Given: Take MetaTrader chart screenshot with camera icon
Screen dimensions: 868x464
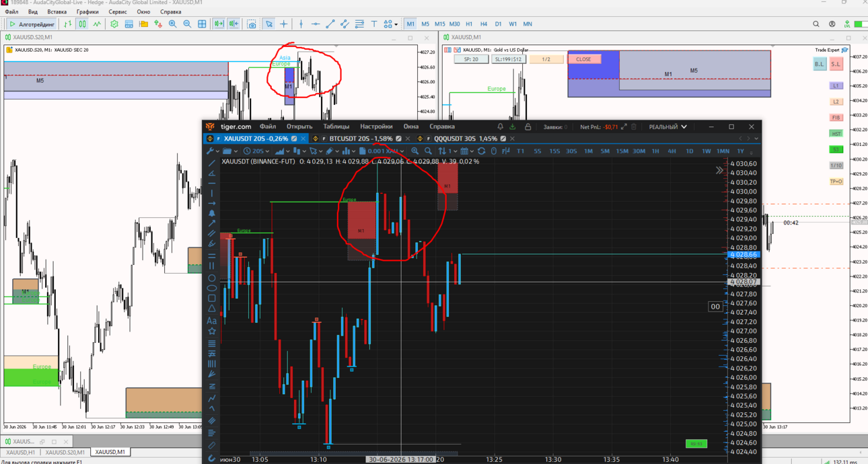Looking at the screenshot, I should [x=252, y=24].
